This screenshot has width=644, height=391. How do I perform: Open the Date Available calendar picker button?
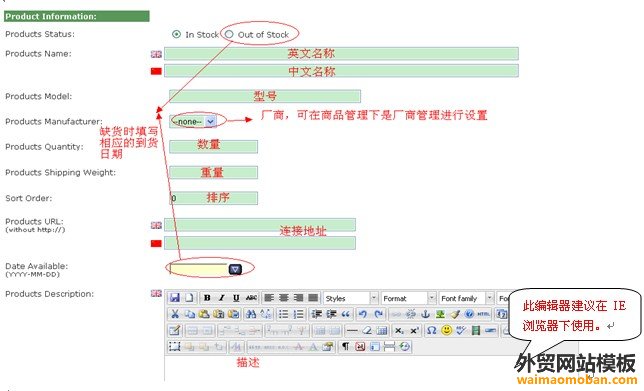click(x=235, y=269)
